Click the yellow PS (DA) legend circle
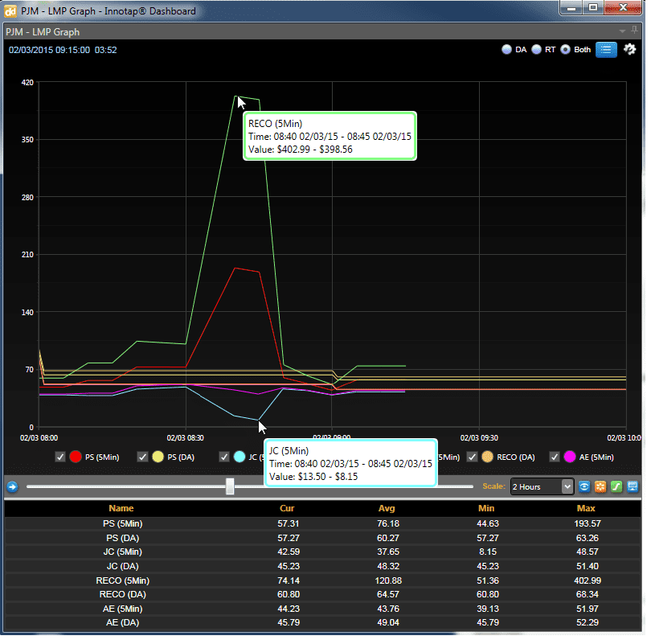The width and height of the screenshot is (651, 644). click(158, 457)
